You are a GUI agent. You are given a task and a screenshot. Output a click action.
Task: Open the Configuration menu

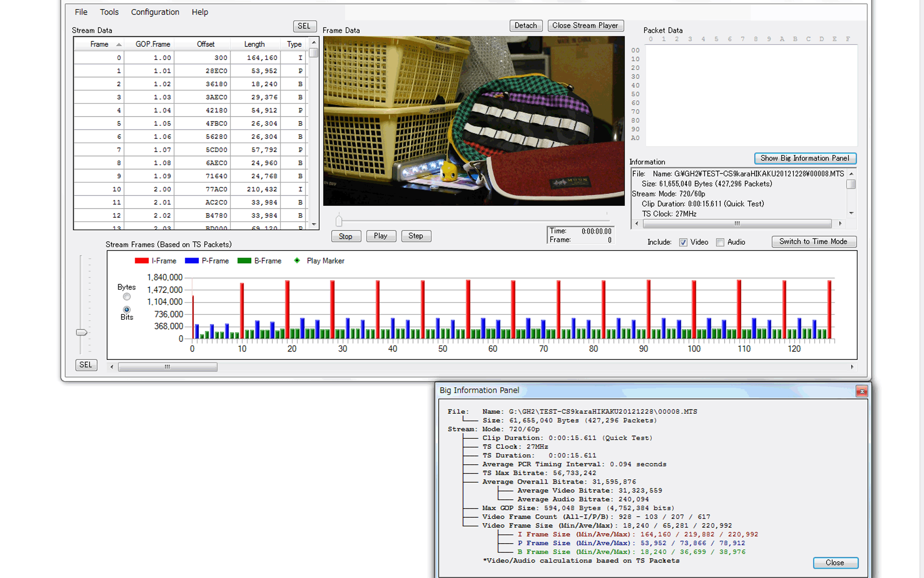click(x=154, y=12)
